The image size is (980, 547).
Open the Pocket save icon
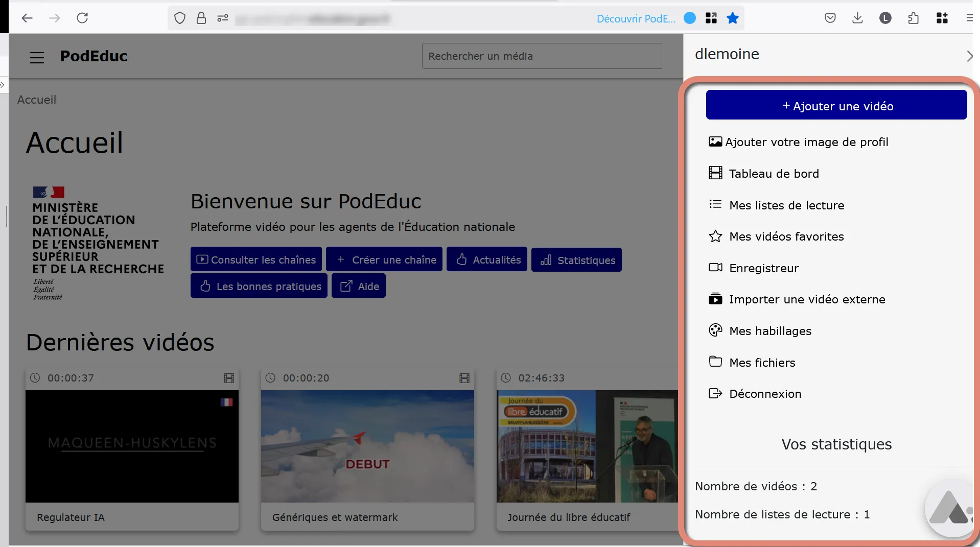point(830,18)
